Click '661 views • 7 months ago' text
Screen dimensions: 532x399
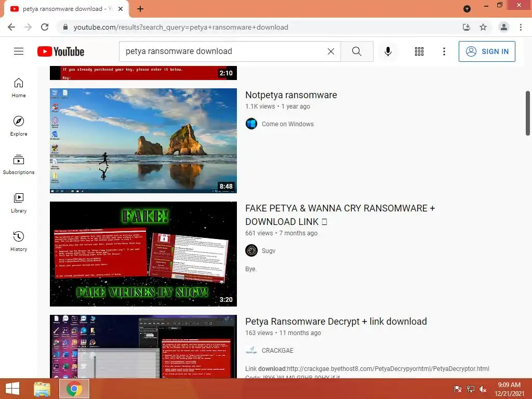(x=281, y=233)
